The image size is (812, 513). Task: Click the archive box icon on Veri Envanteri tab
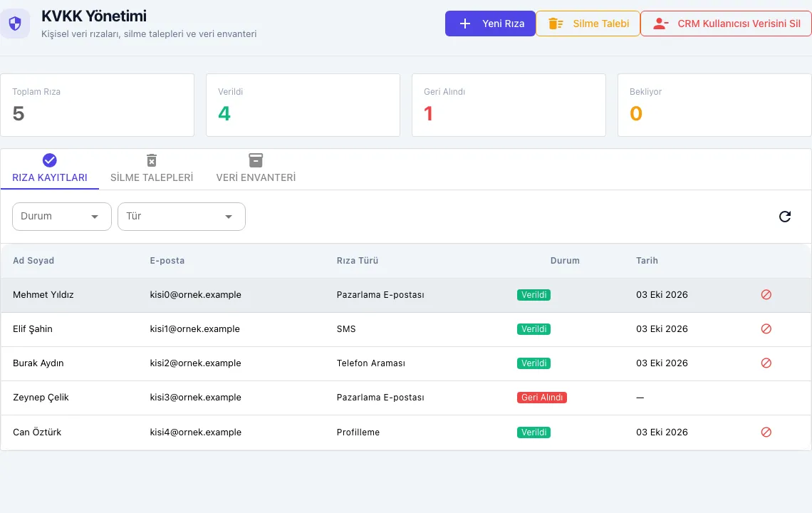(x=256, y=160)
